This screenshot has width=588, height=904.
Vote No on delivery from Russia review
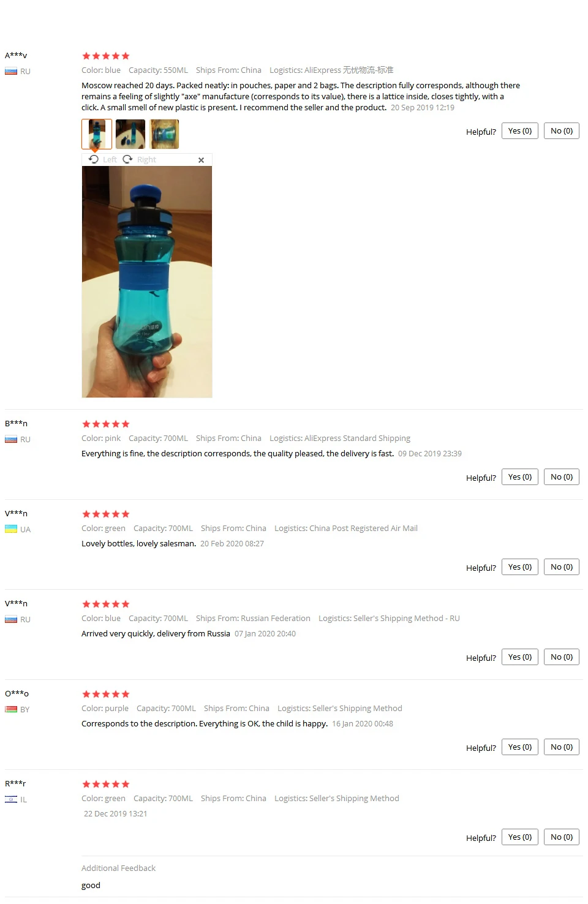tap(562, 657)
